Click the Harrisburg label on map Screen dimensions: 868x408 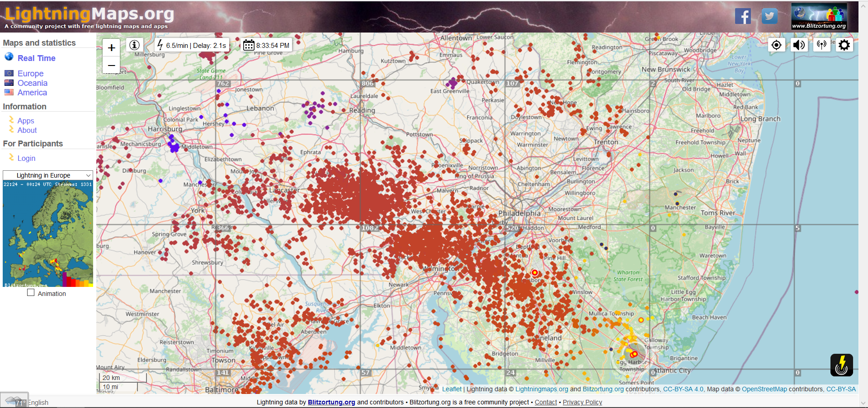(x=165, y=129)
